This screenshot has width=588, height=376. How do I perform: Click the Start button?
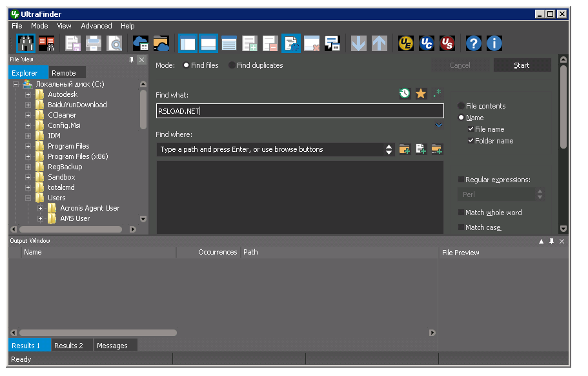point(522,65)
